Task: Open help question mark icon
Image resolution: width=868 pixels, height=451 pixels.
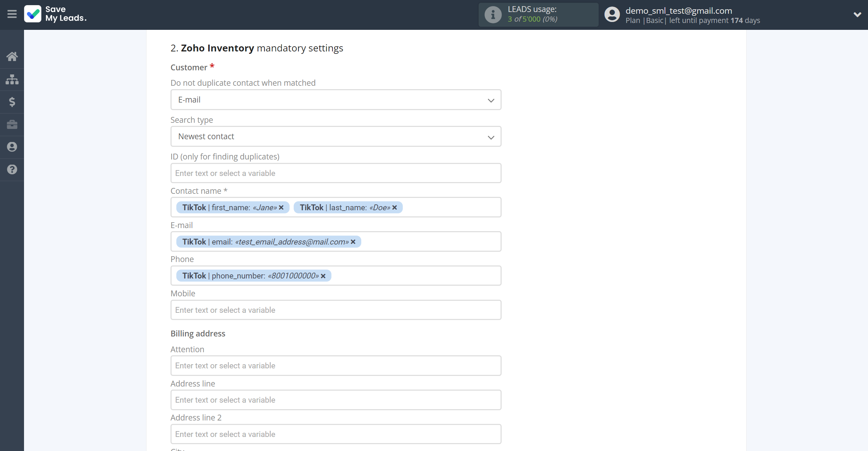Action: click(x=12, y=169)
